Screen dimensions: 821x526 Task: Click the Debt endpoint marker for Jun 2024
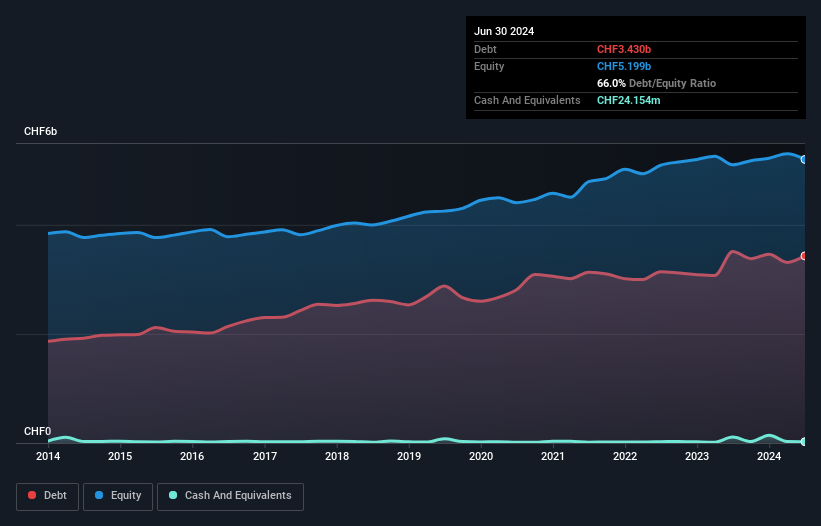point(804,256)
